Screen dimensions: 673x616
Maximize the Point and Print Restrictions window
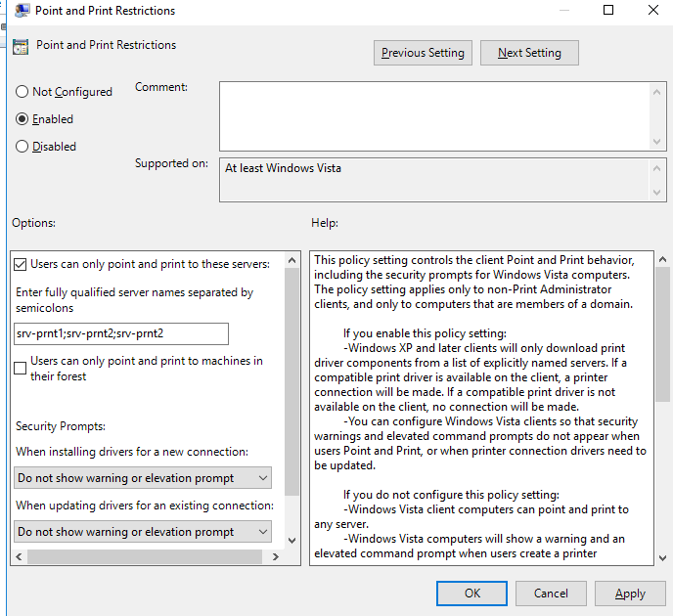point(608,10)
